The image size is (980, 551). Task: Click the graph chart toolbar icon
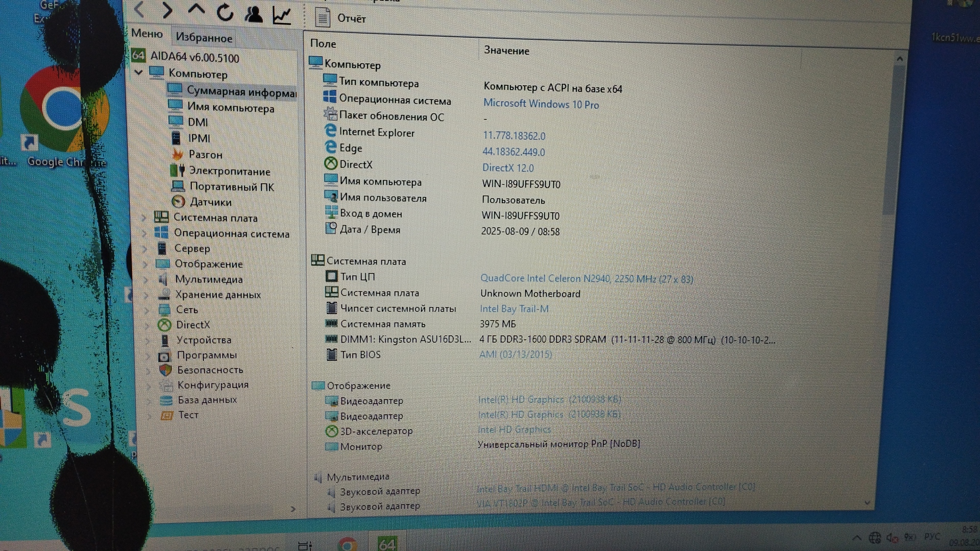point(282,15)
